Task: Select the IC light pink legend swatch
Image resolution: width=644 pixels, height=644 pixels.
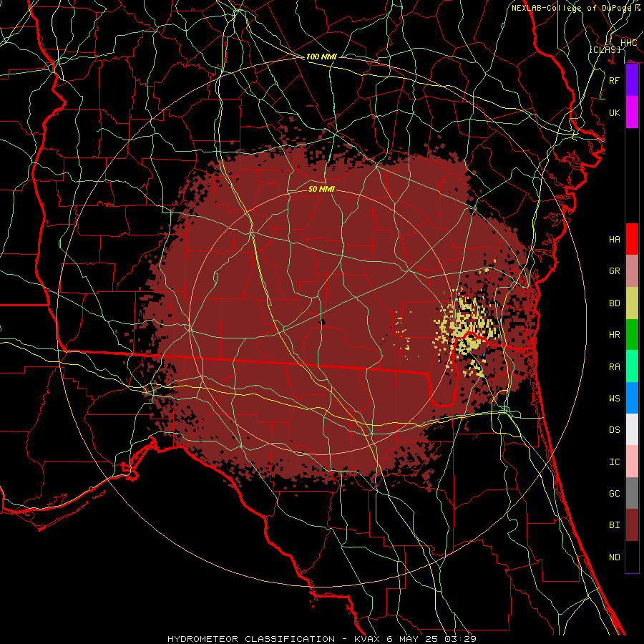Action: [632, 462]
